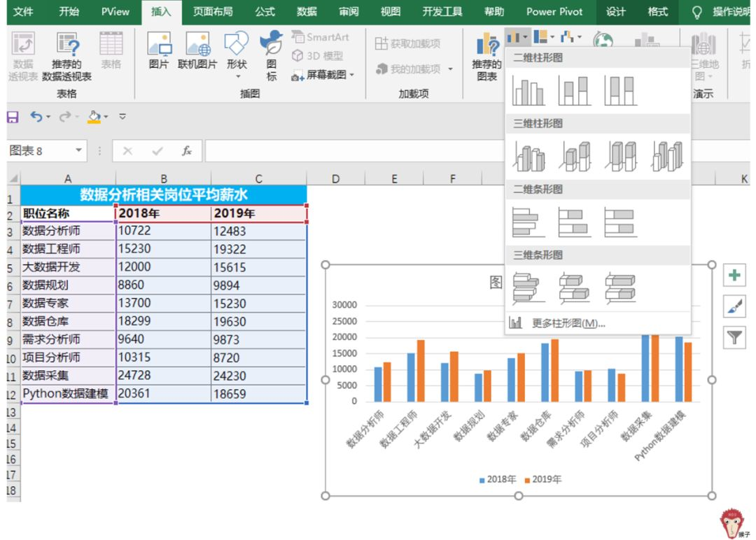Choose the 3D clustered bar chart icon
Screen dimensions: 756x540
528,287
